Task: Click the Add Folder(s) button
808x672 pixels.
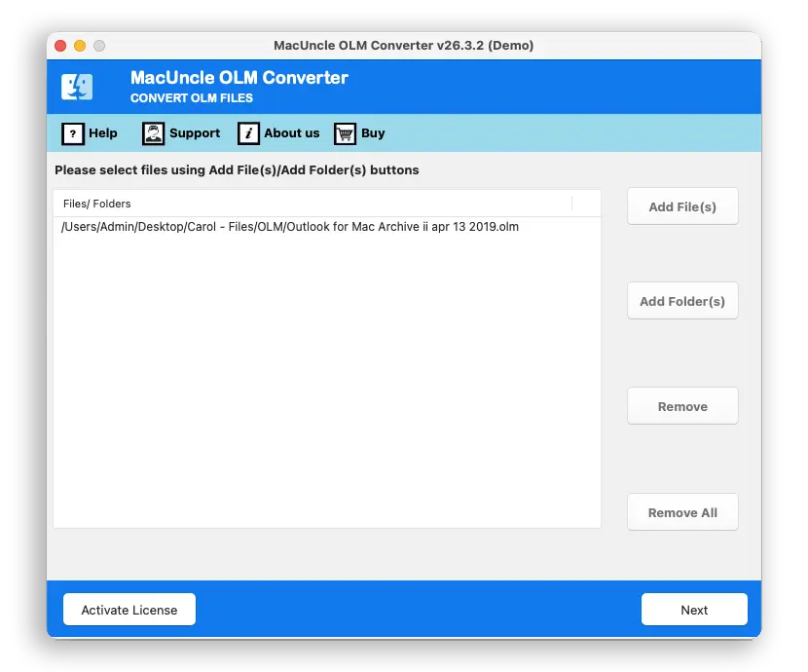Action: tap(682, 300)
